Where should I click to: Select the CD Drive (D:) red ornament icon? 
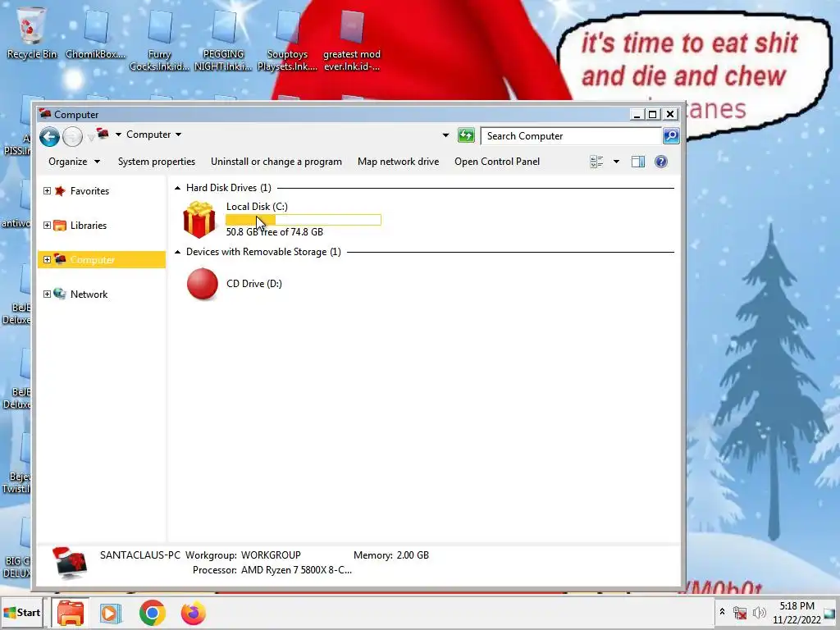coord(202,284)
